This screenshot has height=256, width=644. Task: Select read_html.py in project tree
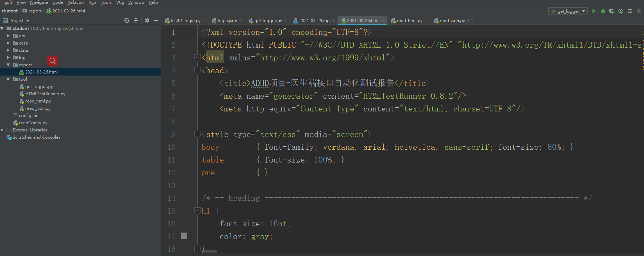coord(38,101)
